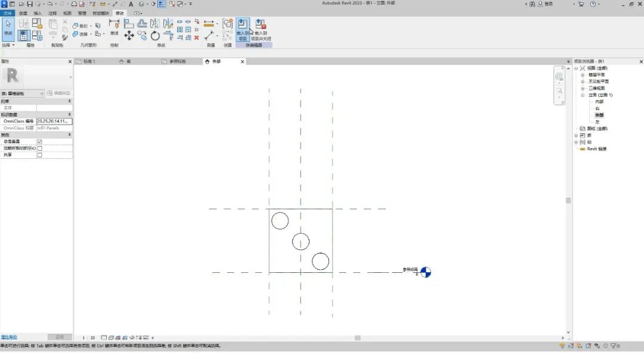
Task: Click the Properties help link
Action: tap(9, 337)
